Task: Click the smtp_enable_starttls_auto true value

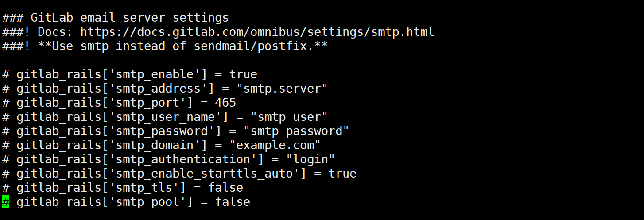Action: coord(342,174)
